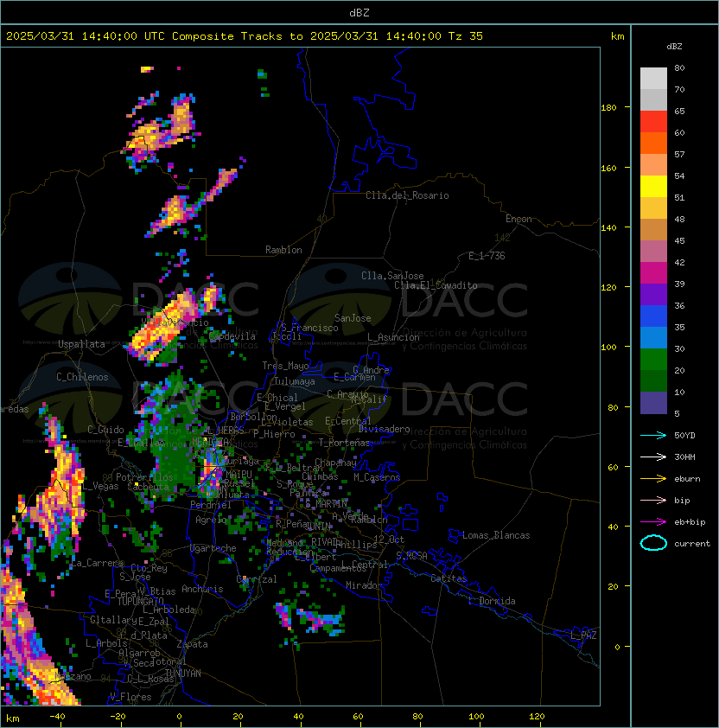The height and width of the screenshot is (728, 719).
Task: Click the bip pink arrow legend icon
Action: coord(653,501)
